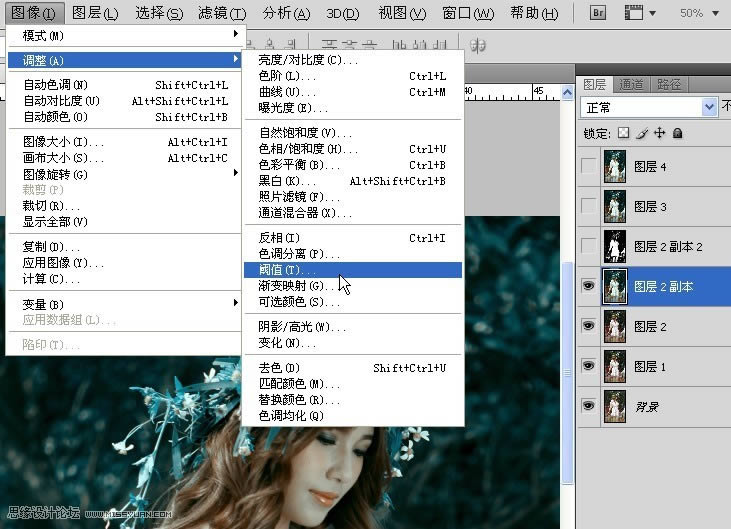Hide the 图层 1 layer

588,366
